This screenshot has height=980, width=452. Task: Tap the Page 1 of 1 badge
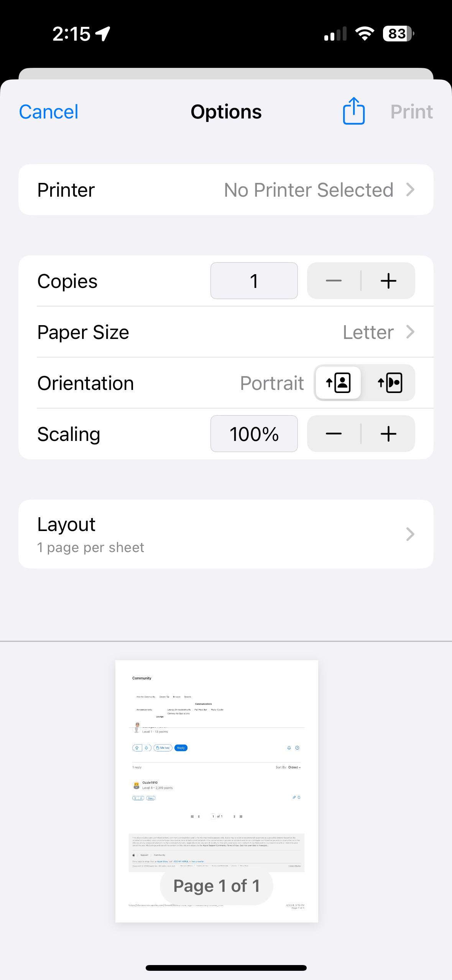point(217,886)
